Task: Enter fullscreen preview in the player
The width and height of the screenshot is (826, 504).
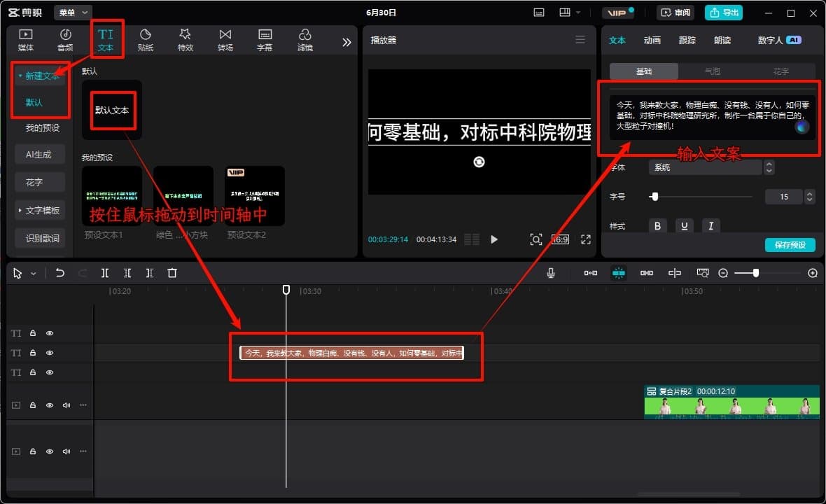Action: click(x=586, y=239)
